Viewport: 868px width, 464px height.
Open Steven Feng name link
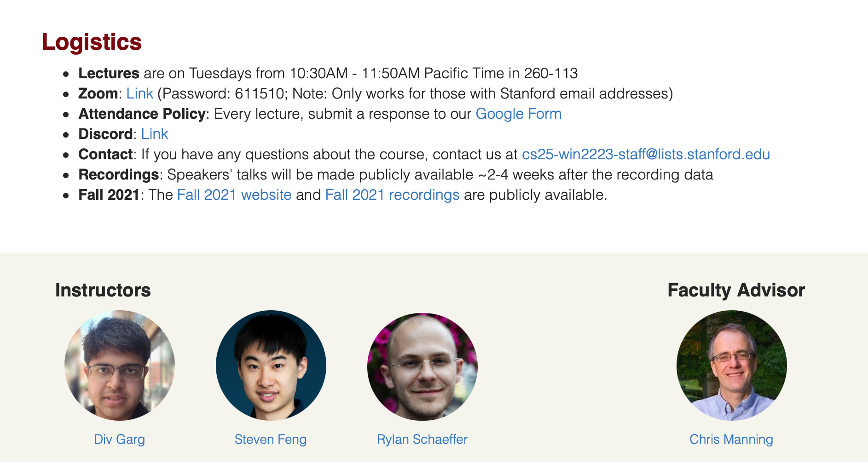click(x=271, y=439)
